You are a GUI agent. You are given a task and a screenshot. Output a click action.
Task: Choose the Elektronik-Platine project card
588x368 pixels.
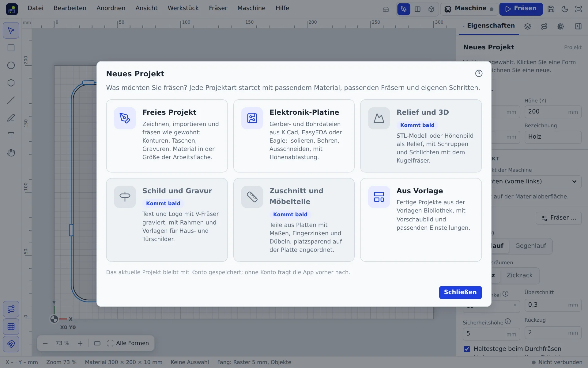click(x=294, y=136)
